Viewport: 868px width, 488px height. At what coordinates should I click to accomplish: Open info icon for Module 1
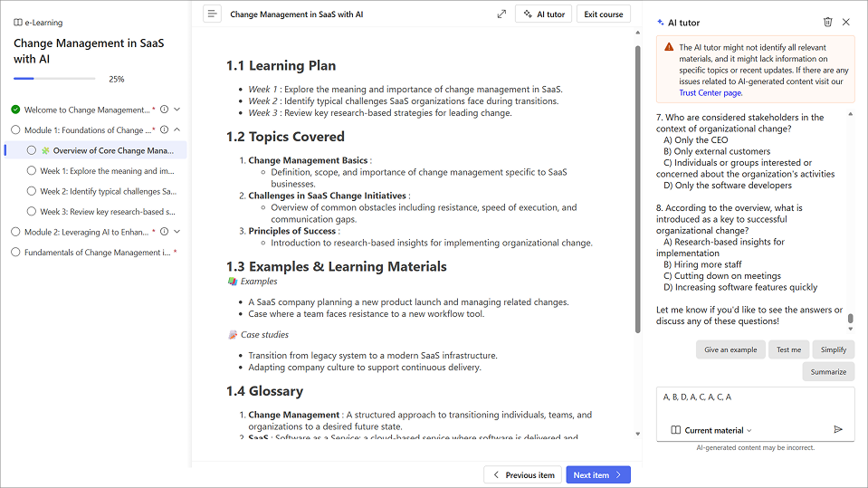coord(165,130)
